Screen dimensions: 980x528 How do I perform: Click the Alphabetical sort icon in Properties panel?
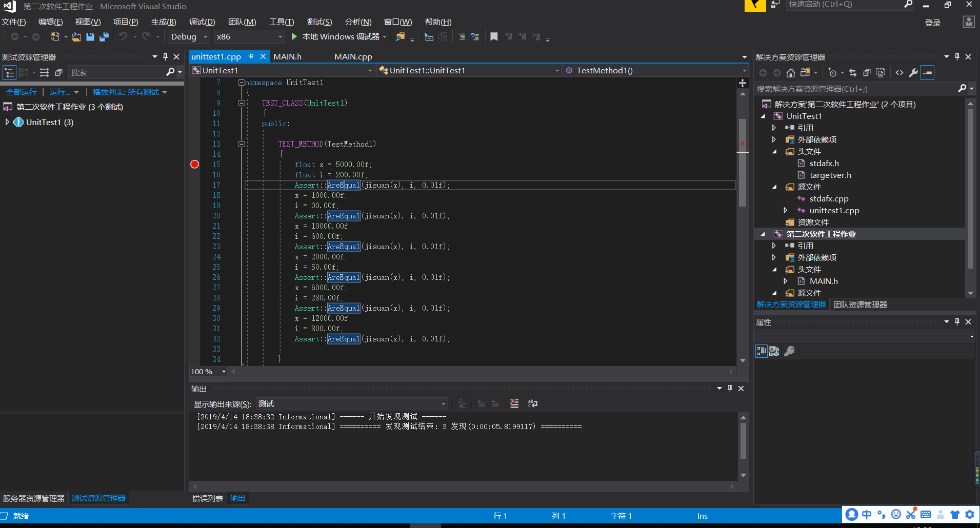(774, 351)
